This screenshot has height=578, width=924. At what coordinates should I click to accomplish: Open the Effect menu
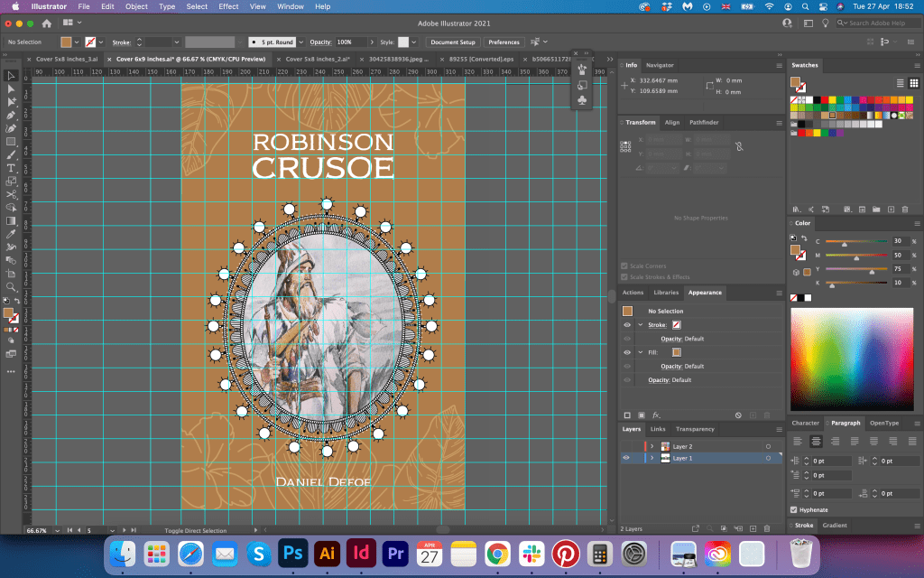pyautogui.click(x=228, y=6)
